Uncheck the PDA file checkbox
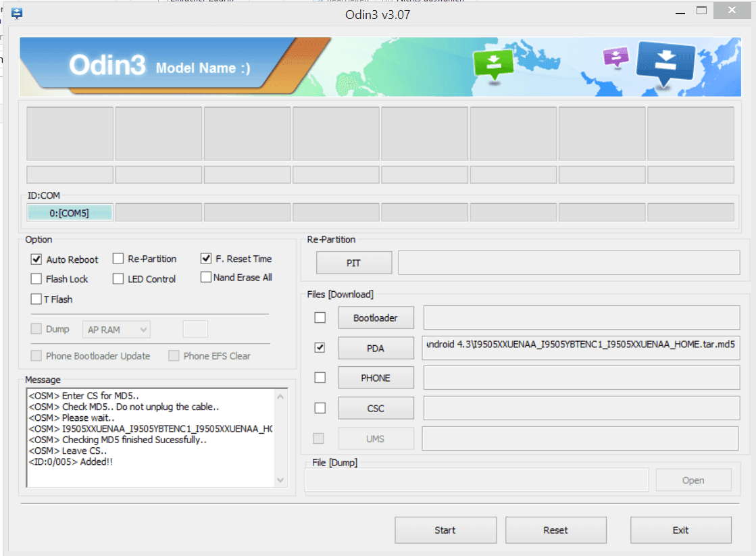Screen dimensions: 756x556 coord(320,348)
